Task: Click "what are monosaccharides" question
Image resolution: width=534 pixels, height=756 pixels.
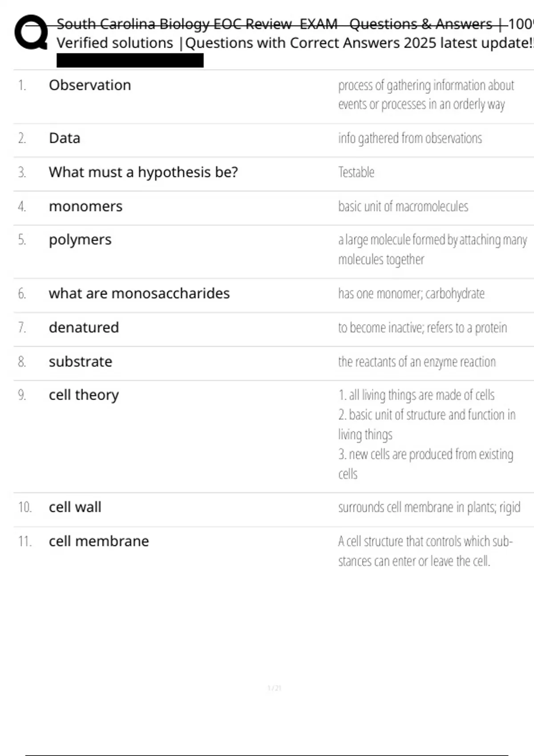Action: click(x=139, y=294)
